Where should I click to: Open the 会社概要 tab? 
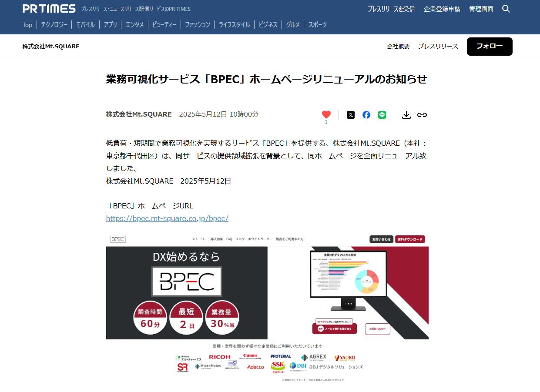point(398,46)
